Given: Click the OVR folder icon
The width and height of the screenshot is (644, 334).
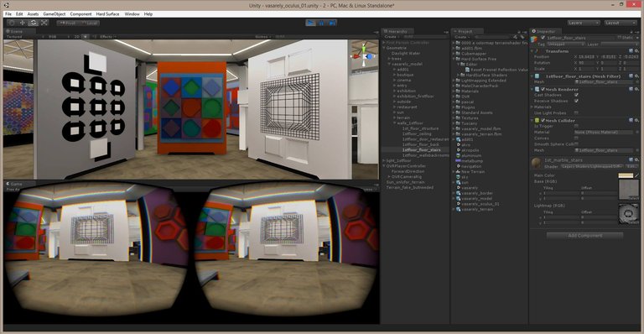Looking at the screenshot, I should 458,97.
